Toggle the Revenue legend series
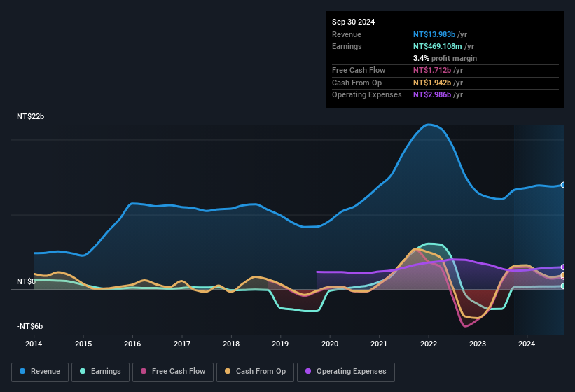Image resolution: width=575 pixels, height=392 pixels. point(40,372)
